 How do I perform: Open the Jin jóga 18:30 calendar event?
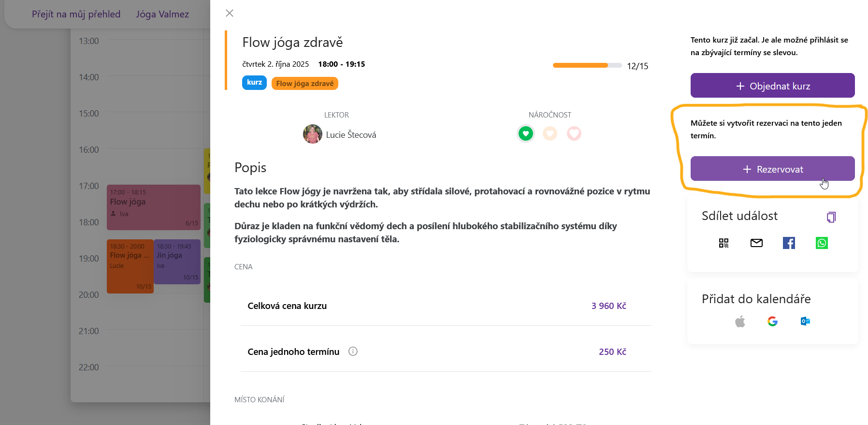click(x=177, y=262)
